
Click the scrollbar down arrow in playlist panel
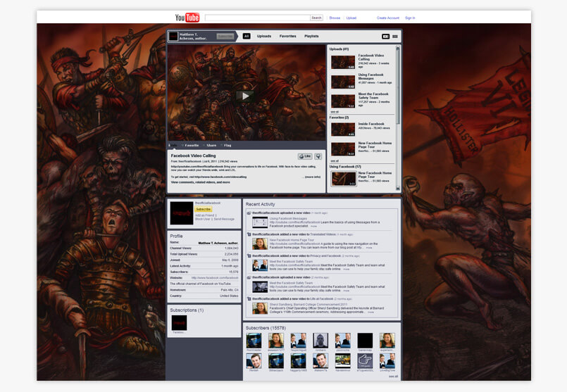click(x=398, y=188)
